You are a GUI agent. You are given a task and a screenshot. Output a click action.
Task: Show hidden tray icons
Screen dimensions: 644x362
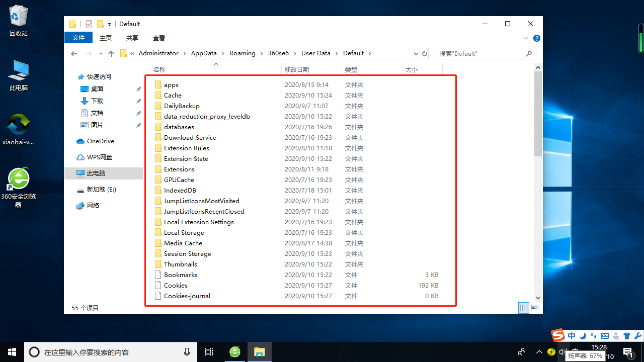539,352
